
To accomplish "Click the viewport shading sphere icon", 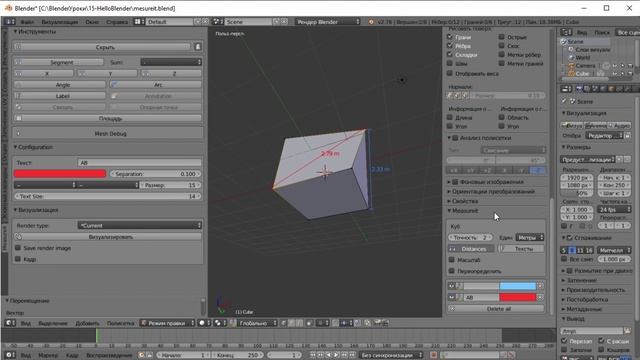I will tap(203, 323).
